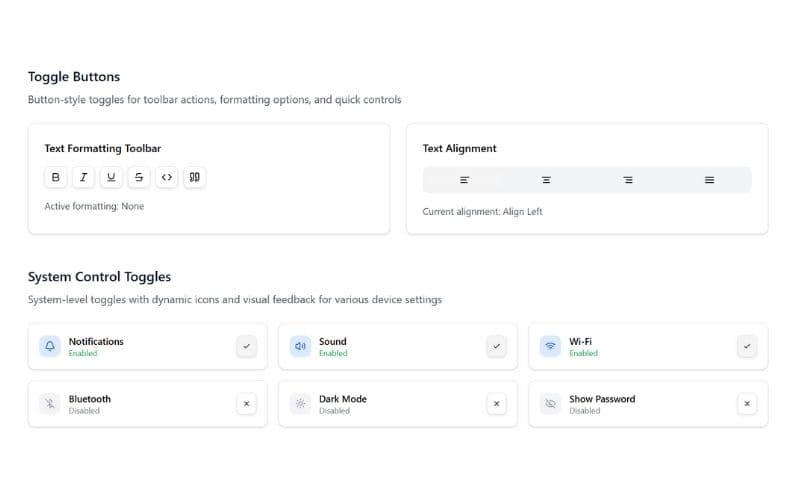Viewport: 800px width, 500px height.
Task: Disable Sound with its checkmark toggle
Action: coord(496,346)
